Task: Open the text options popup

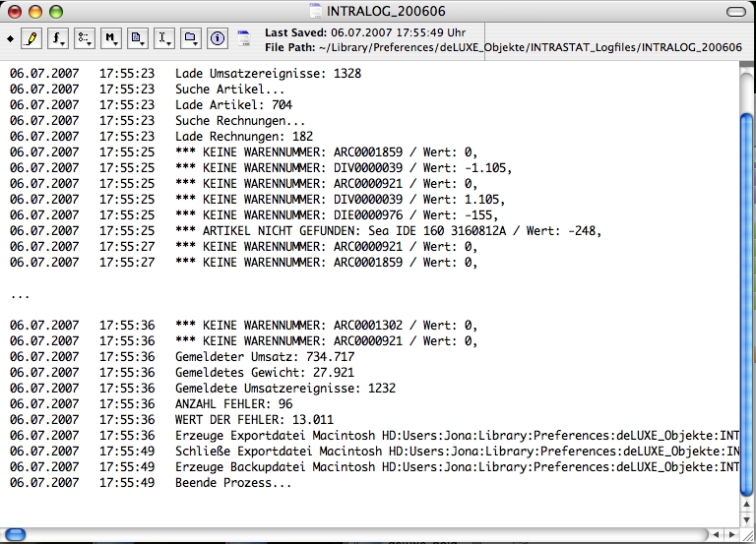Action: (x=86, y=38)
